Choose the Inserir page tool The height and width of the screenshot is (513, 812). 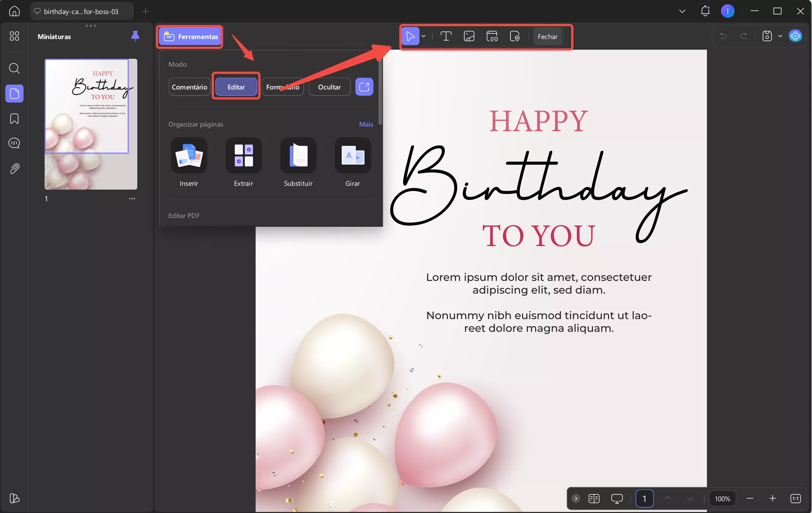189,162
